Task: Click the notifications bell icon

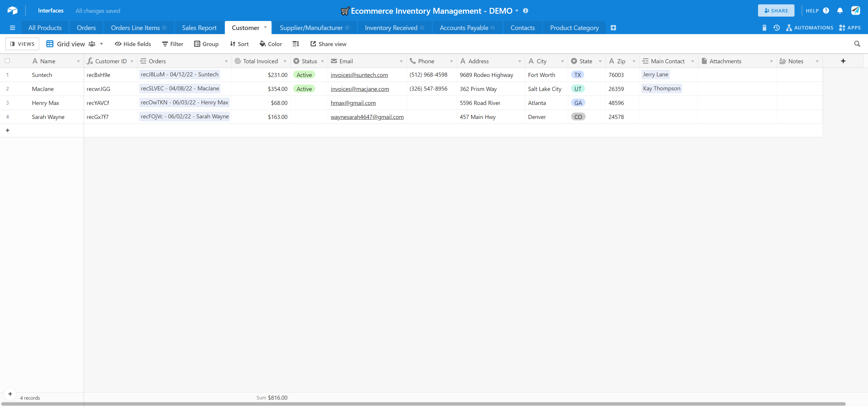Action: click(840, 11)
